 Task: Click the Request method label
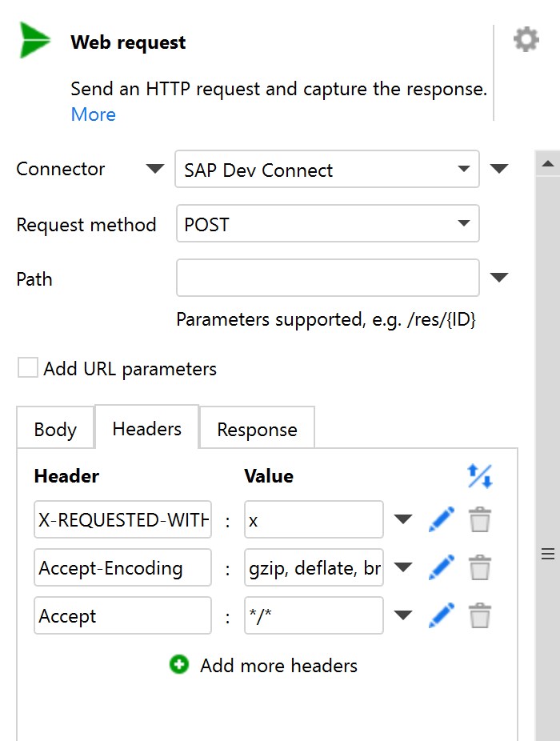[x=86, y=225]
